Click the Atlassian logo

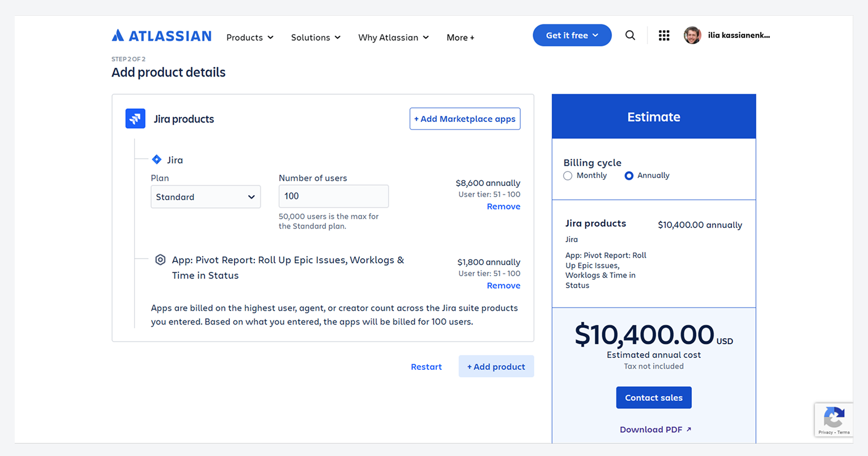pyautogui.click(x=161, y=36)
